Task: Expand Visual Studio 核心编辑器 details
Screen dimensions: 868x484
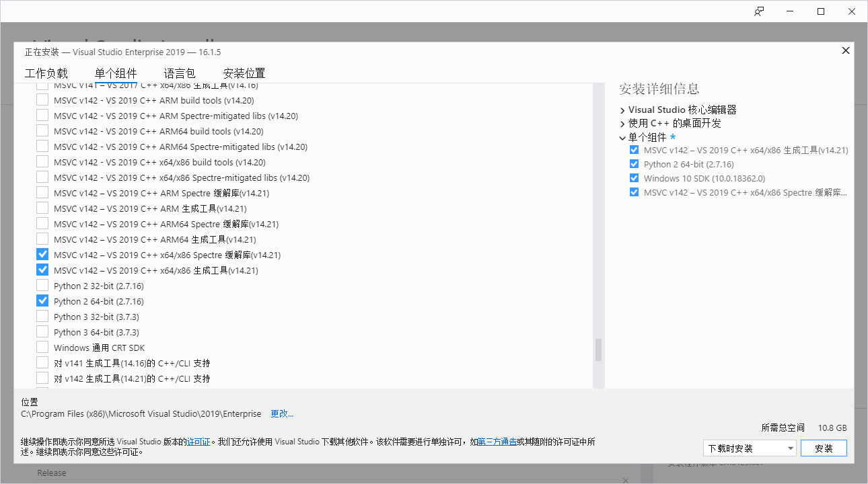Action: pyautogui.click(x=622, y=110)
